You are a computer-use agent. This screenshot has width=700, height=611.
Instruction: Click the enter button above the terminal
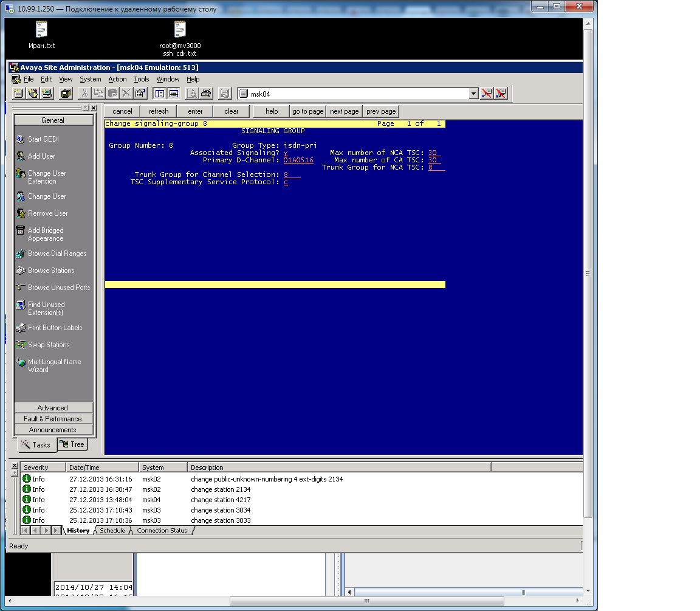coord(195,111)
